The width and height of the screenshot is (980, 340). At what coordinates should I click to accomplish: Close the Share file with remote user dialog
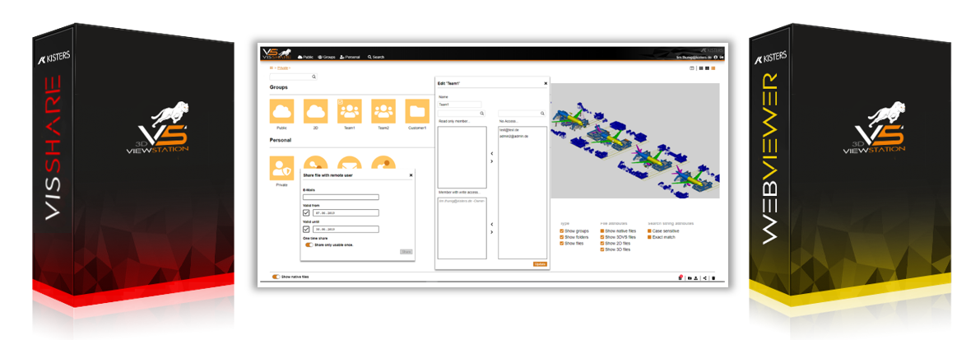[411, 175]
